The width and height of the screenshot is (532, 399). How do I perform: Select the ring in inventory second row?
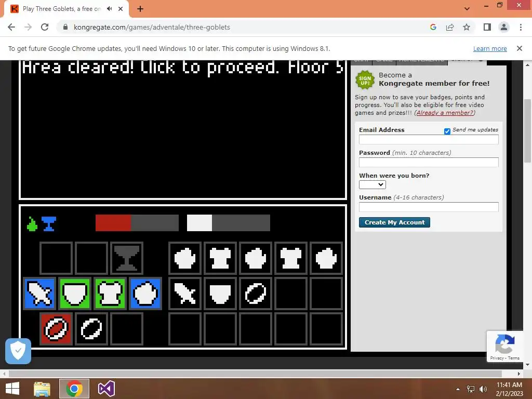pyautogui.click(x=256, y=294)
